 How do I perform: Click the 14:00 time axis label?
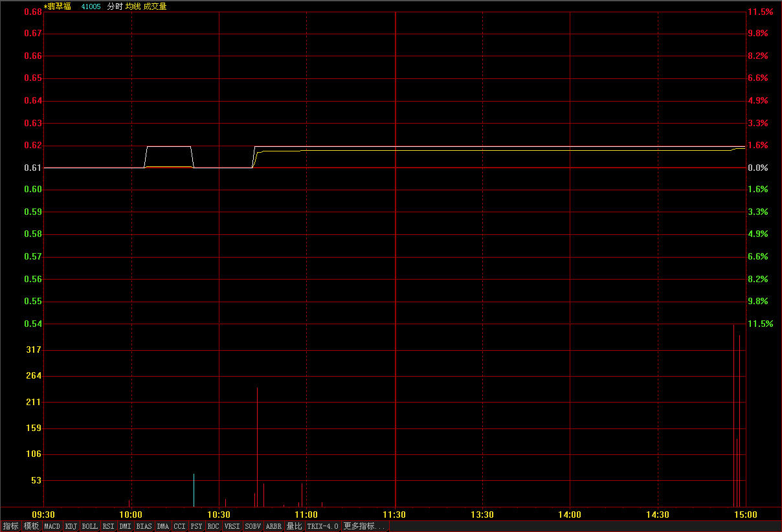pyautogui.click(x=570, y=515)
